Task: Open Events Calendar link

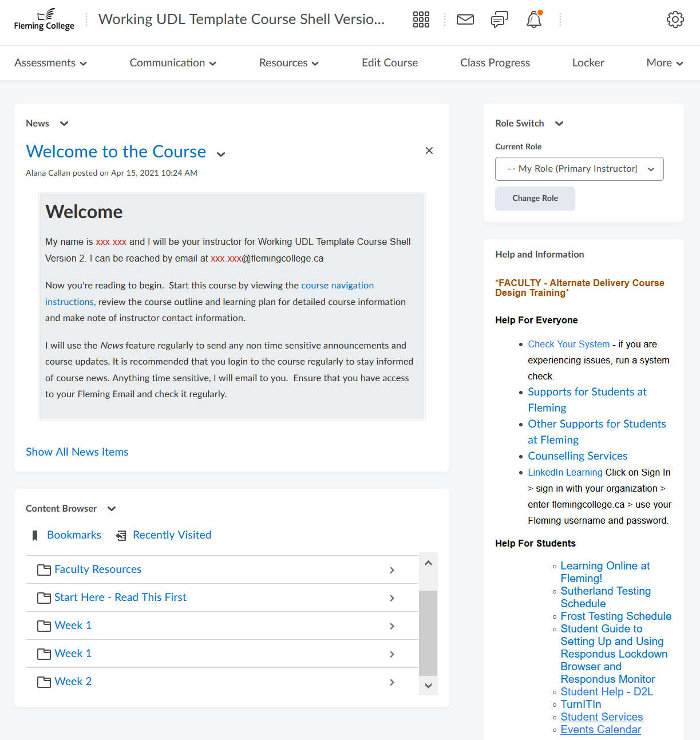Action: tap(600, 730)
